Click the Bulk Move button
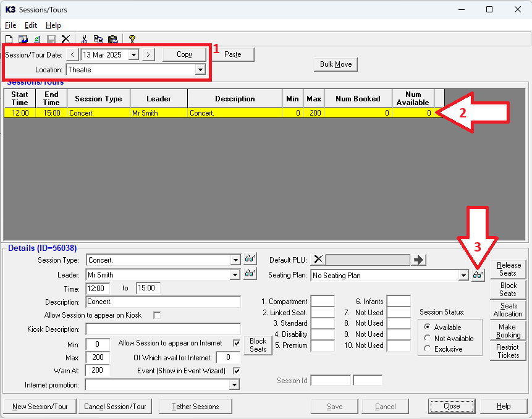 336,64
